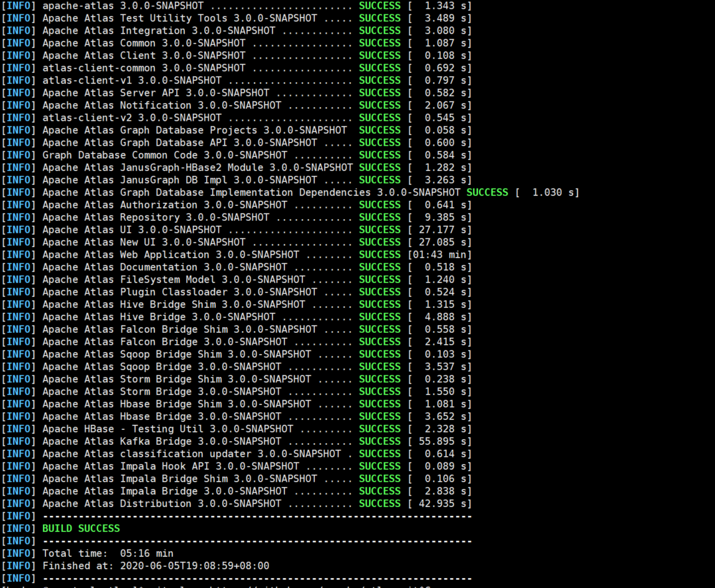Click 'Apache Atlas Sqoop Bridge Shim' text
This screenshot has width=715, height=588.
tap(132, 354)
